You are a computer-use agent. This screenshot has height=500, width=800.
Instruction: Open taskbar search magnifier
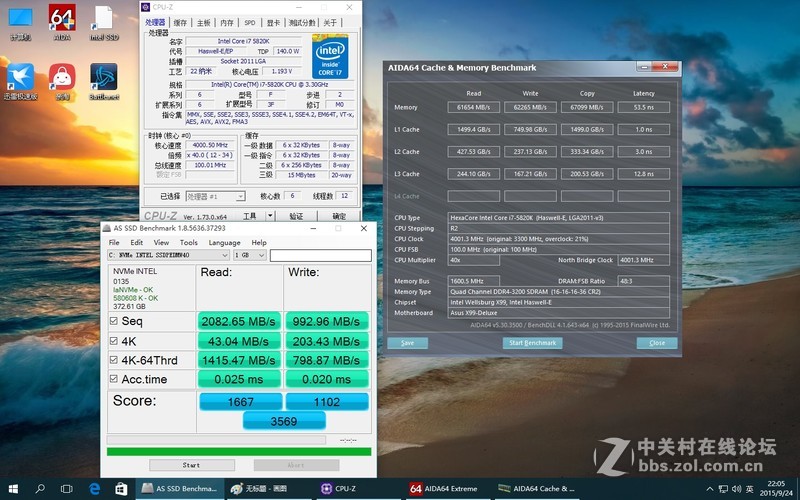[x=40, y=489]
